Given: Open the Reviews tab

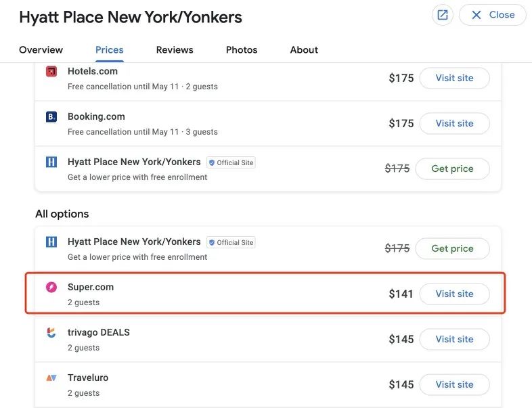Looking at the screenshot, I should [x=175, y=50].
